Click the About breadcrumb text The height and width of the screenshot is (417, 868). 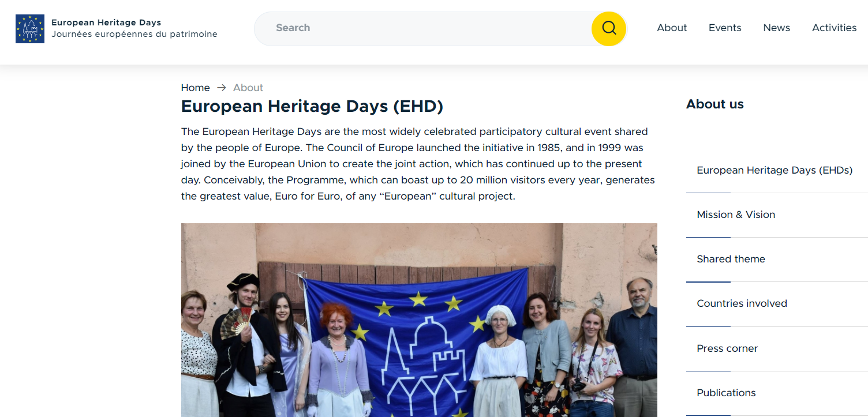point(248,88)
